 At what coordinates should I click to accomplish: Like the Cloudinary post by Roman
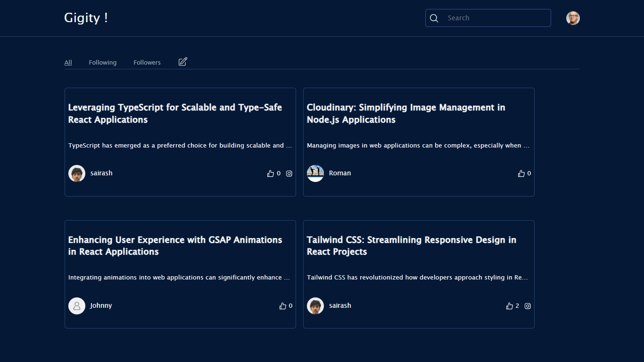pos(521,173)
